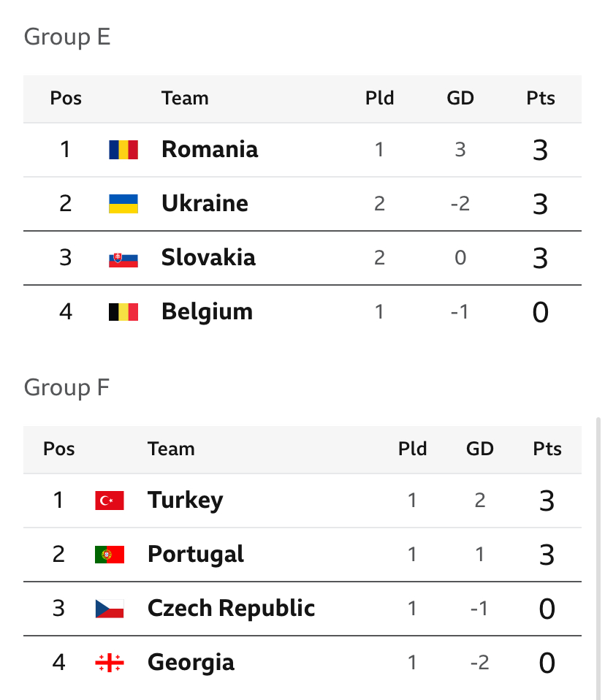The width and height of the screenshot is (605, 700).
Task: Click the Pts column header in Group E
Action: pyautogui.click(x=540, y=98)
